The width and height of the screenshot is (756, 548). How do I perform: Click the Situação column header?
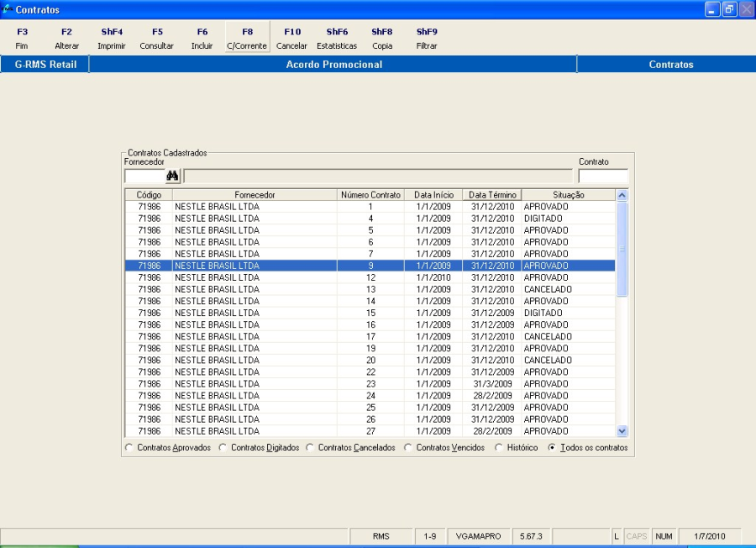tap(568, 195)
